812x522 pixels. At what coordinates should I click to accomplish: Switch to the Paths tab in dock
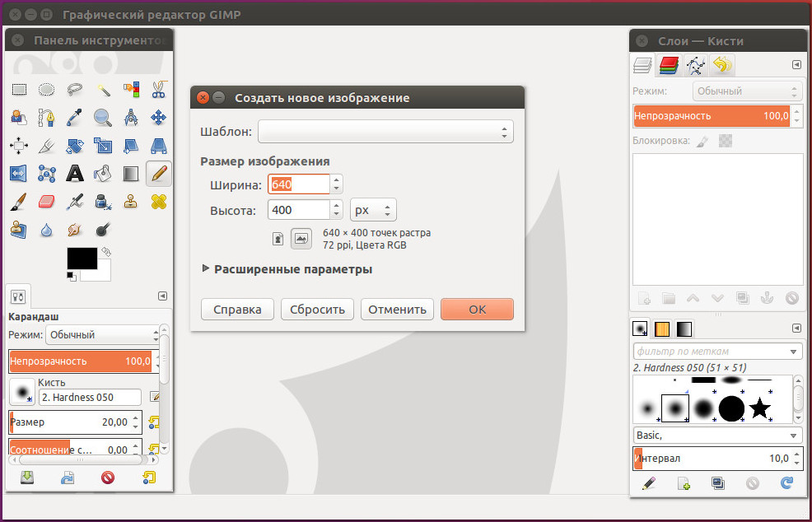(696, 65)
